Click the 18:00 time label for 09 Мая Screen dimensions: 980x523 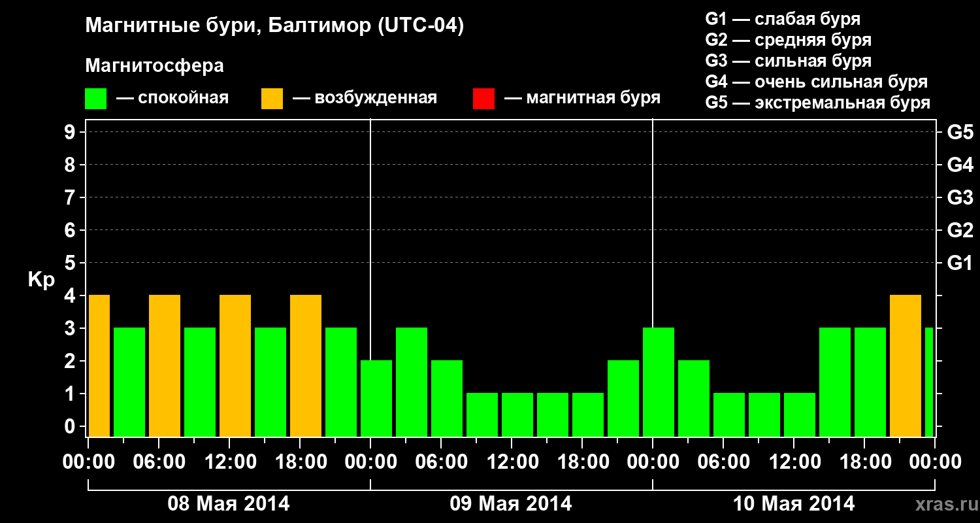pyautogui.click(x=583, y=462)
